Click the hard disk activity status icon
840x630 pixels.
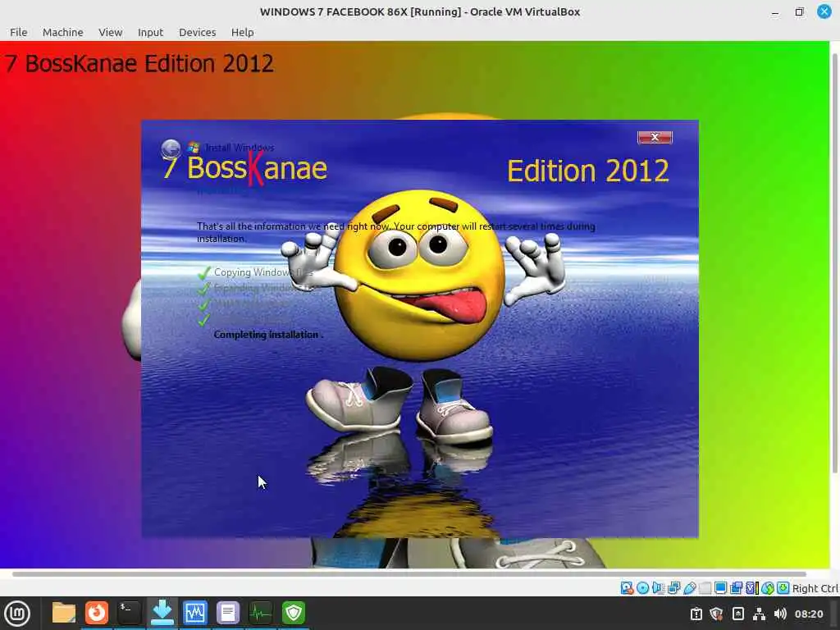point(627,588)
